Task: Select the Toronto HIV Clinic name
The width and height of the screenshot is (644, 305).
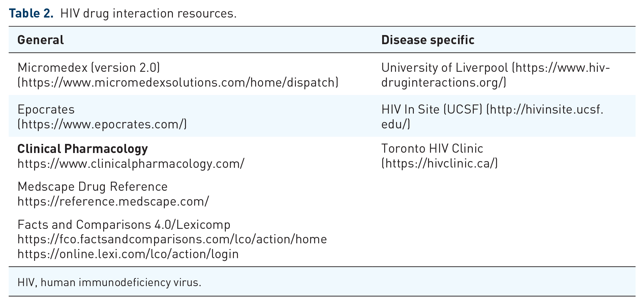Action: click(x=432, y=149)
